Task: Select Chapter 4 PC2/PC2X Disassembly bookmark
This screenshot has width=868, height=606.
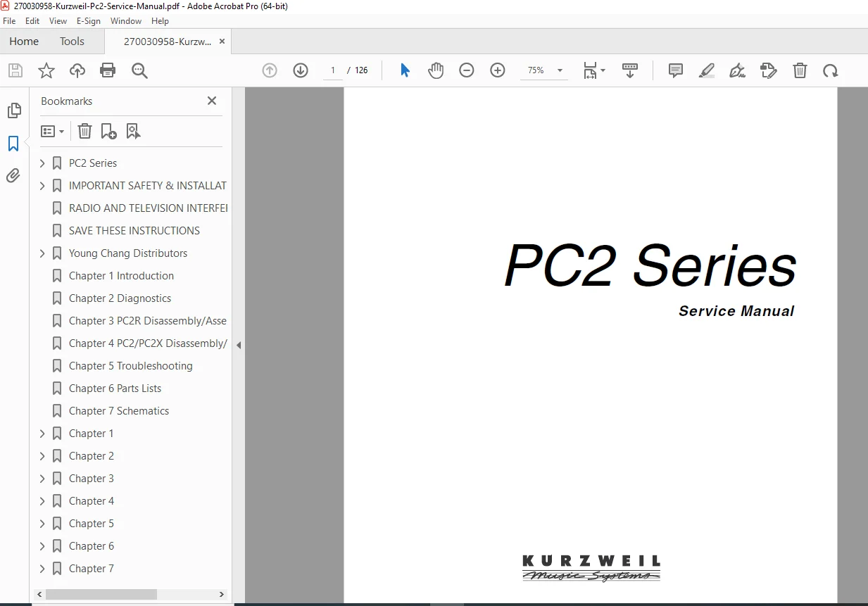Action: [148, 343]
